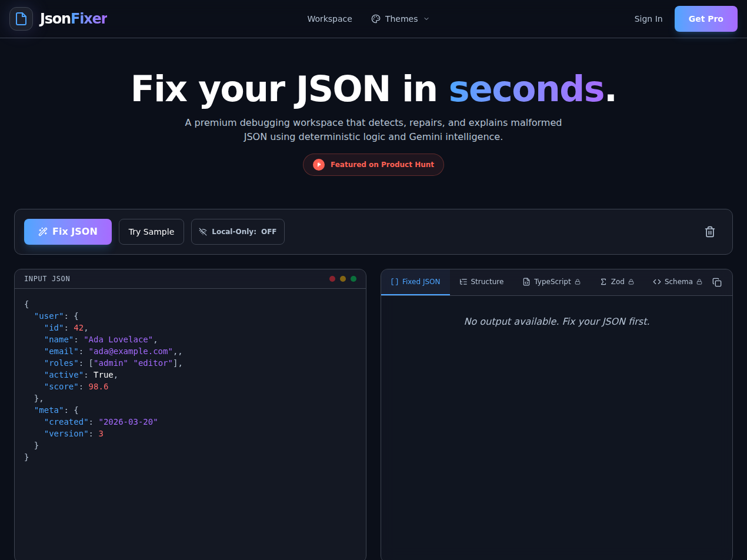Open the Themes dropdown

click(x=400, y=18)
